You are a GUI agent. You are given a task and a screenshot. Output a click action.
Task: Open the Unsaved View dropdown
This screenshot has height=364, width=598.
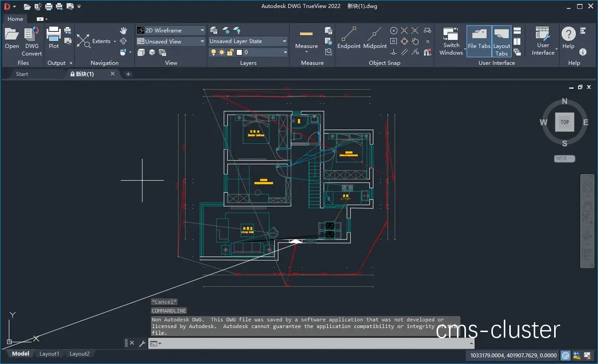pyautogui.click(x=171, y=41)
